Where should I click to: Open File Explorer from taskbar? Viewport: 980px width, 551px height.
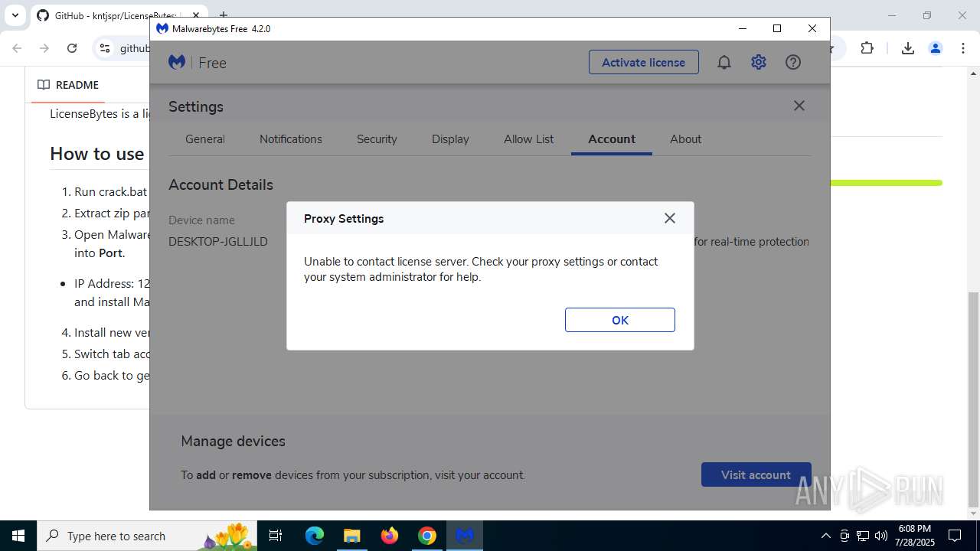click(x=352, y=536)
